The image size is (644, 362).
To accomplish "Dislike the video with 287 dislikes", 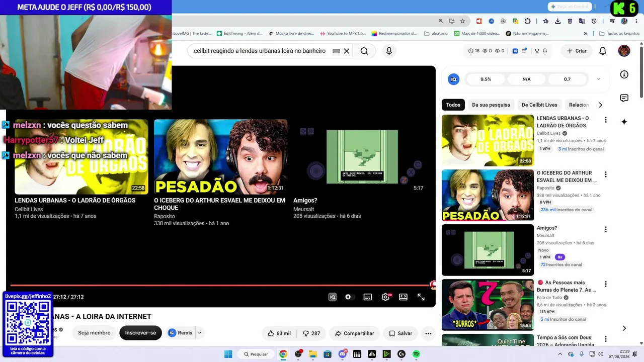I will 311,333.
